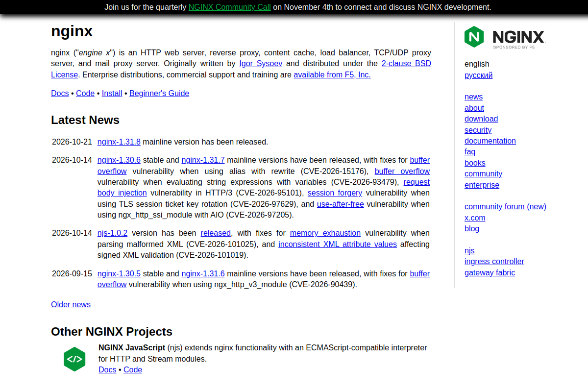Image resolution: width=588 pixels, height=392 pixels.
Task: Switch language to русский
Action: pos(478,75)
